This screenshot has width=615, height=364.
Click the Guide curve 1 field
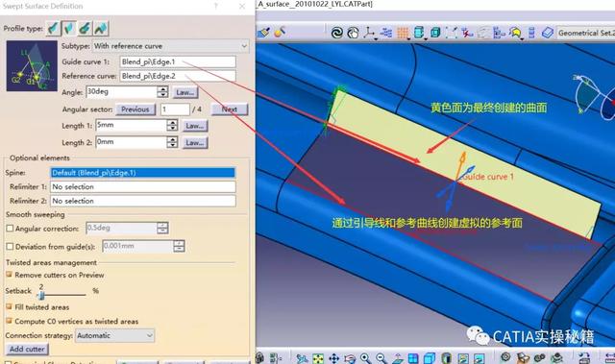(178, 61)
